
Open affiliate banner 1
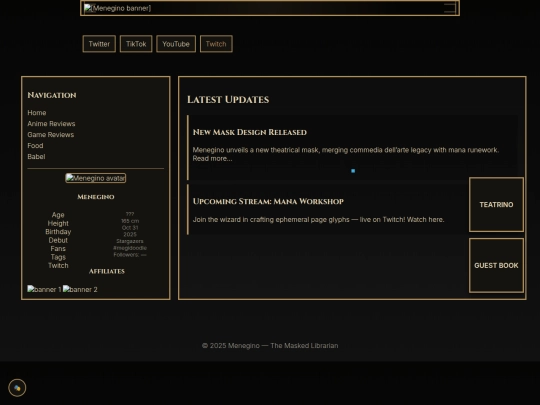[44, 289]
